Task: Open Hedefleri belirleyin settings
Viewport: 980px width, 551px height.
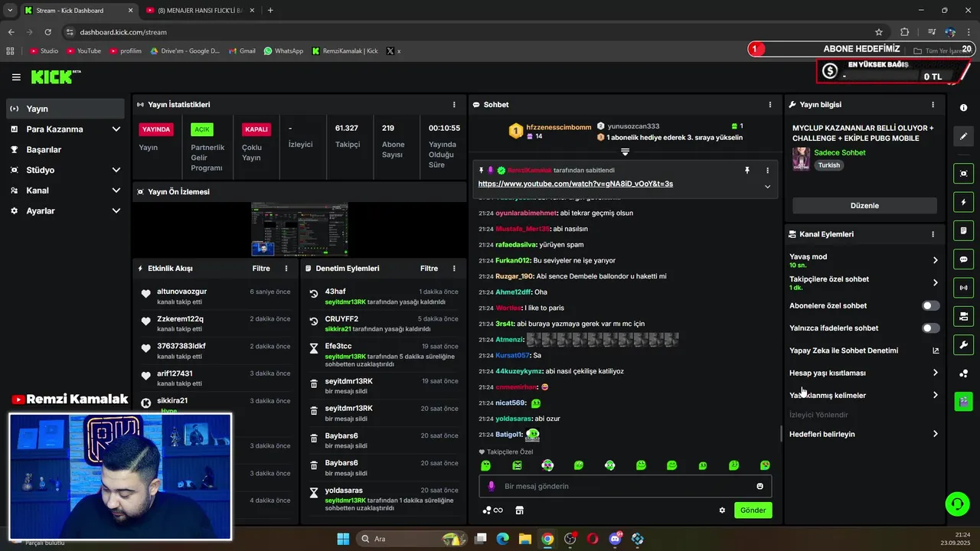Action: (x=864, y=434)
